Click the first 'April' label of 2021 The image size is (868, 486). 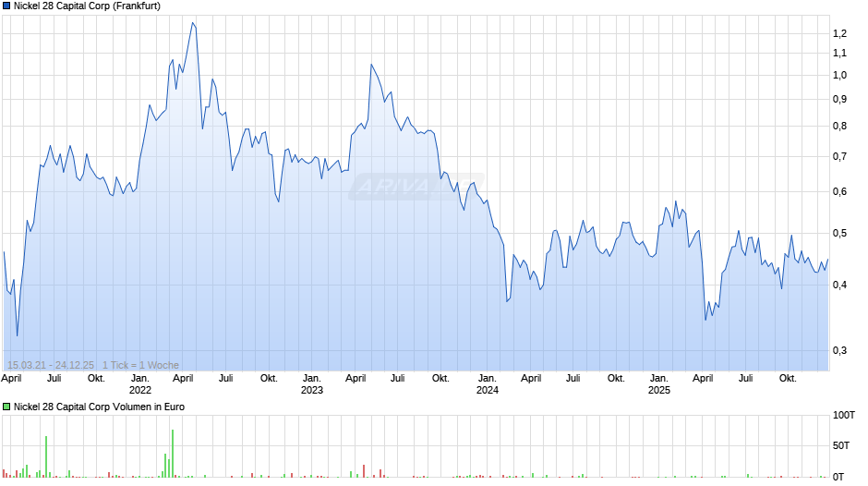coord(11,379)
